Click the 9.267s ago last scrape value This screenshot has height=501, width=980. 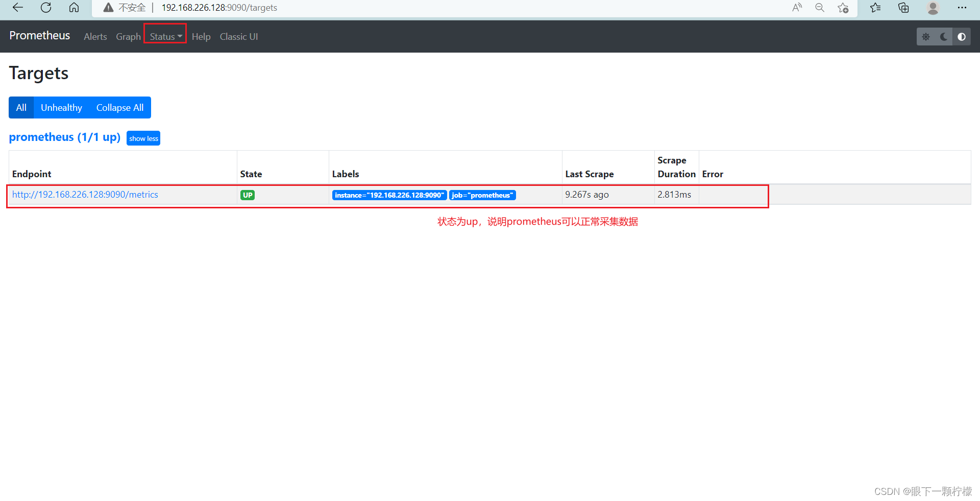coord(587,195)
